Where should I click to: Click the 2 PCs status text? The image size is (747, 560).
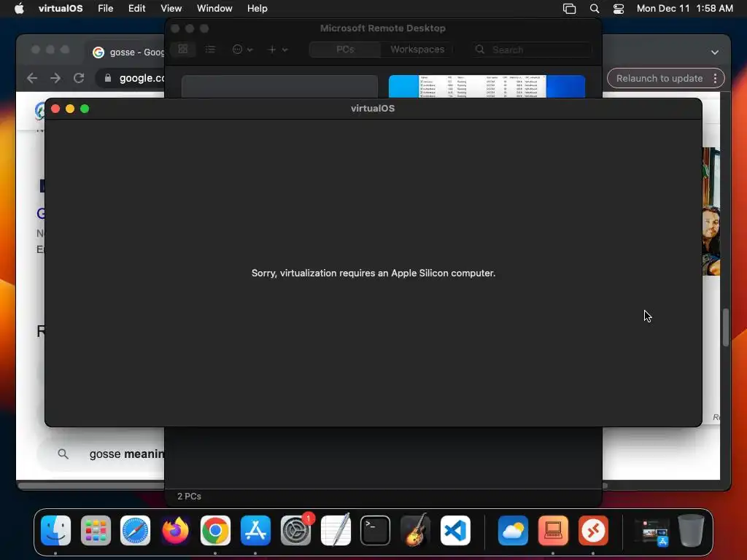(x=189, y=496)
